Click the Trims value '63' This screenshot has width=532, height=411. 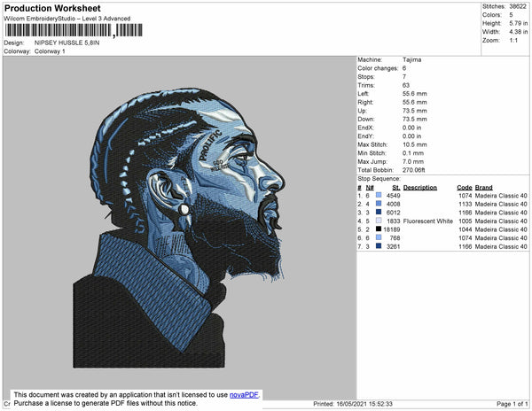coord(406,85)
